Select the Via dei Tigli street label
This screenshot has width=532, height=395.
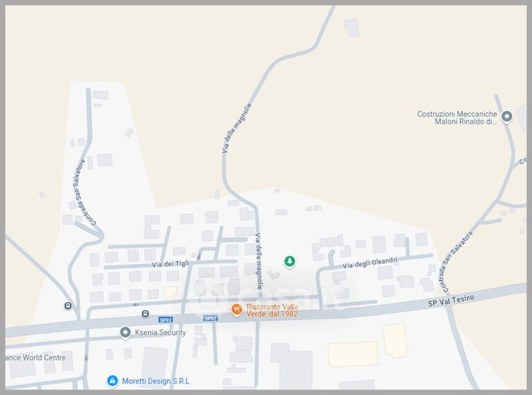[x=170, y=264]
